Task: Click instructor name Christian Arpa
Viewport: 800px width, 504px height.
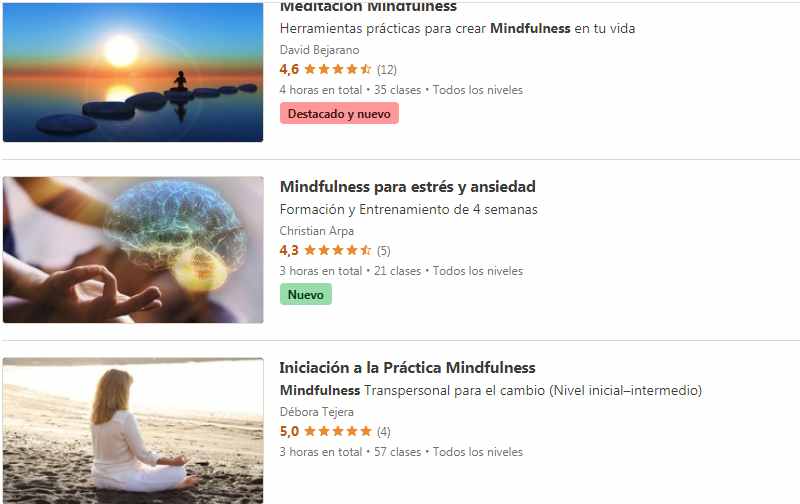Action: (317, 231)
